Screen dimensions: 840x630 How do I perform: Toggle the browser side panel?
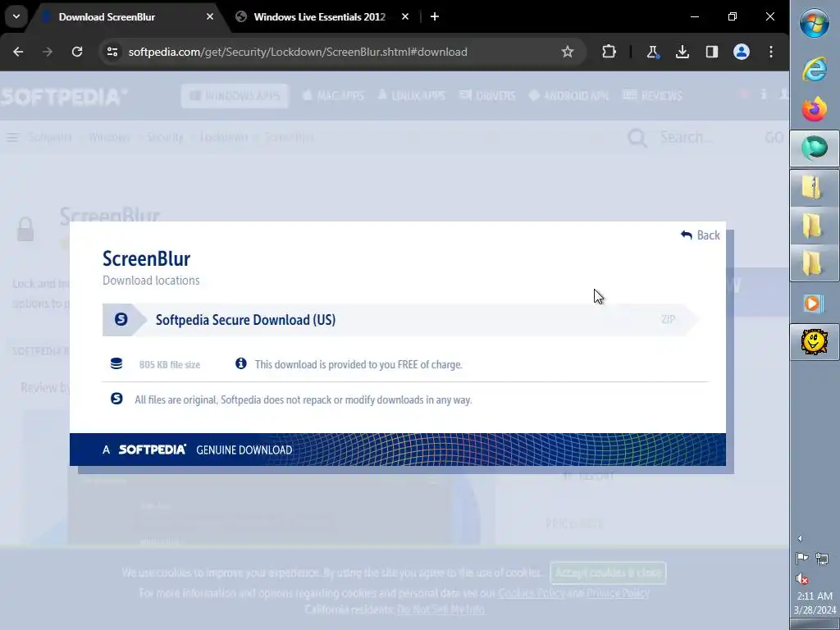[x=711, y=52]
